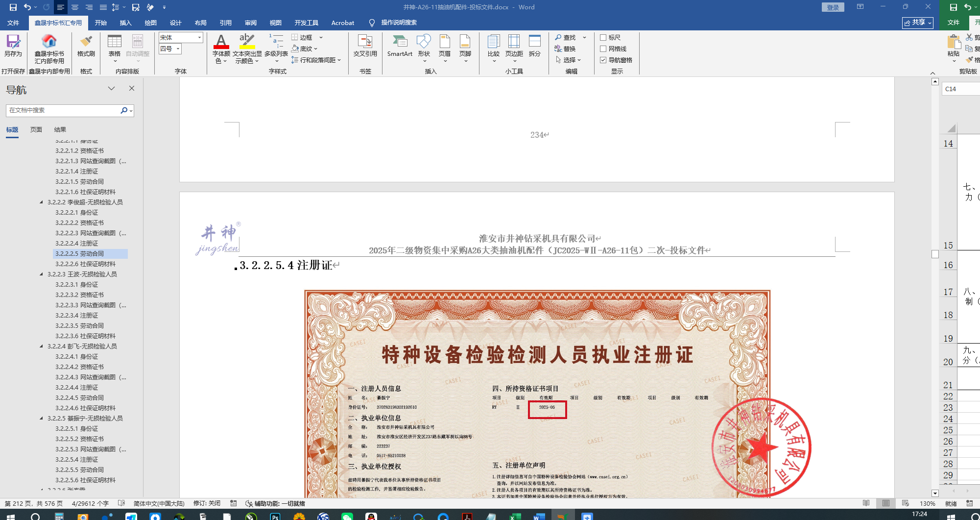Show the 结果 results tab in navigation
Viewport: 980px width, 520px height.
point(60,129)
